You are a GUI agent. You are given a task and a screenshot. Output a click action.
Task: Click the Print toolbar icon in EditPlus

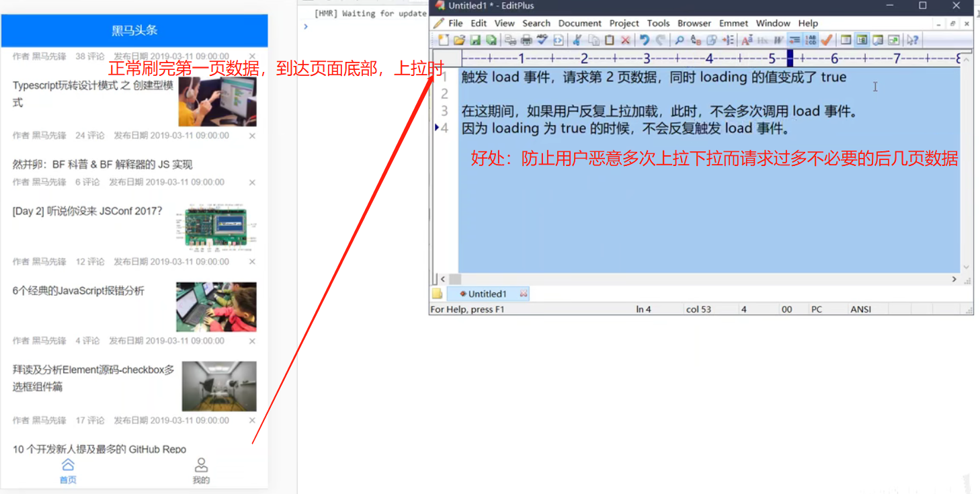[x=526, y=40]
